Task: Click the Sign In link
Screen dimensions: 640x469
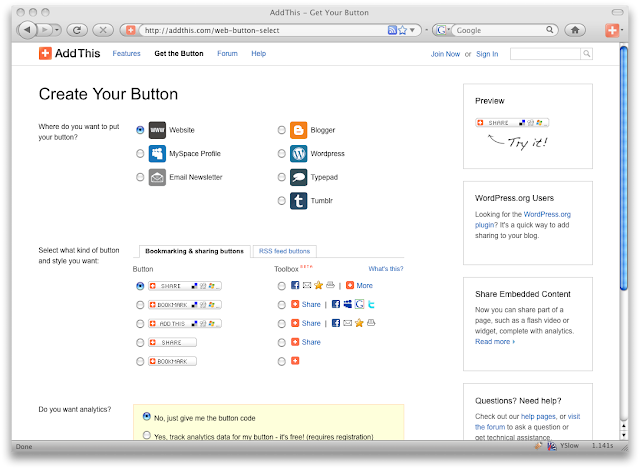Action: (487, 53)
